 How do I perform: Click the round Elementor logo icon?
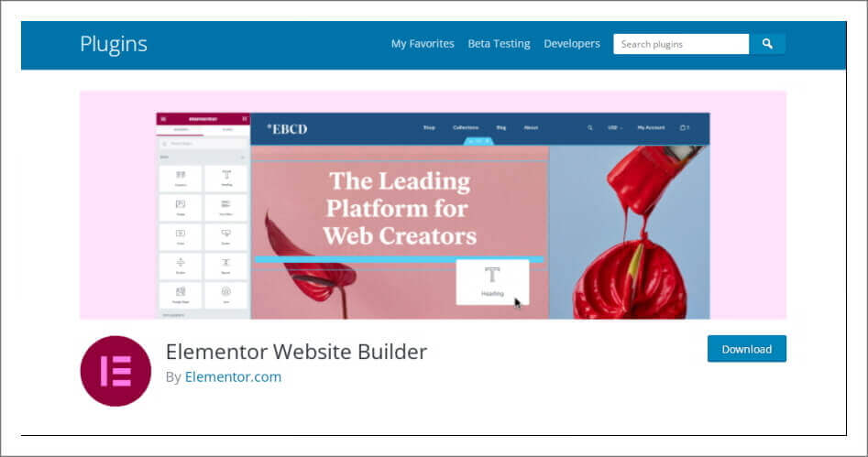pos(115,371)
